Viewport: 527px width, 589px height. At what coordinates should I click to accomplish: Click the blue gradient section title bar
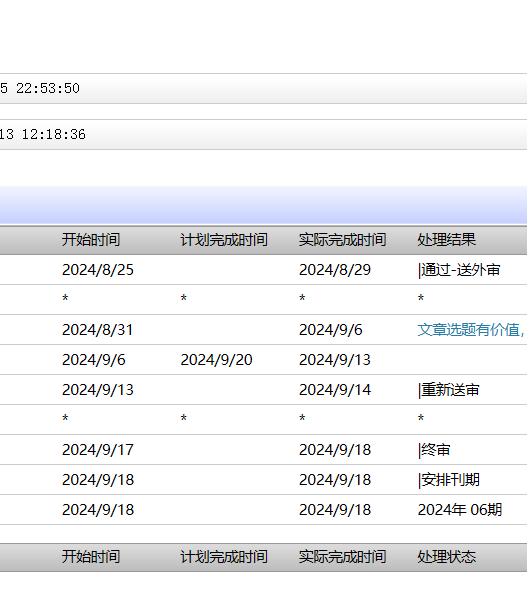coord(263,205)
